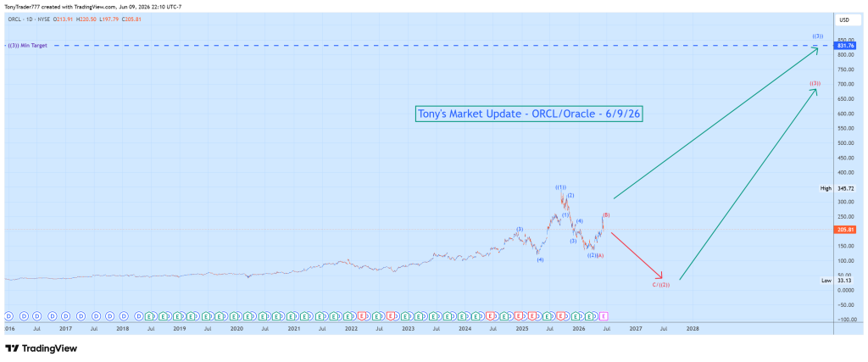868x362 pixels.
Task: Select the red (A) wave label
Action: point(600,254)
